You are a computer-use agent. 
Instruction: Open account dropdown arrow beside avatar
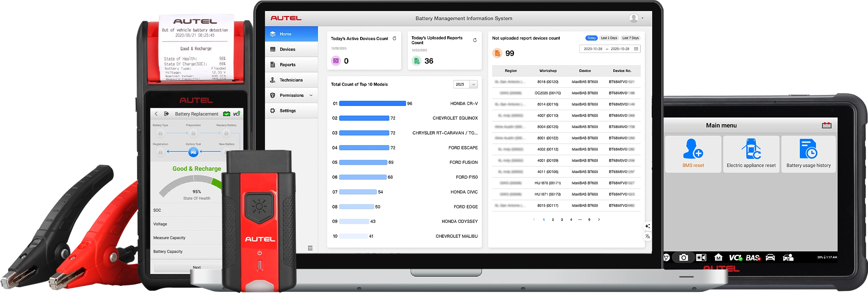point(643,18)
